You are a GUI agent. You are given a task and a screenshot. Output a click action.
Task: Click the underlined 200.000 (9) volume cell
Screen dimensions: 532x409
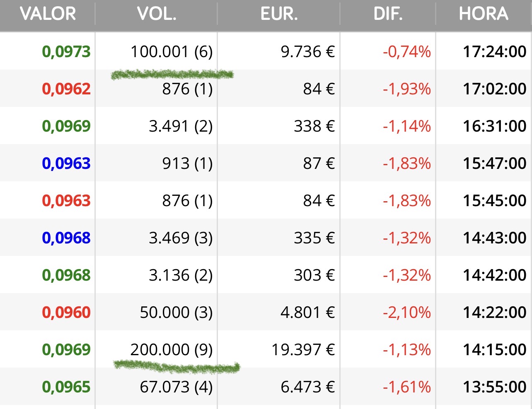[x=172, y=350]
